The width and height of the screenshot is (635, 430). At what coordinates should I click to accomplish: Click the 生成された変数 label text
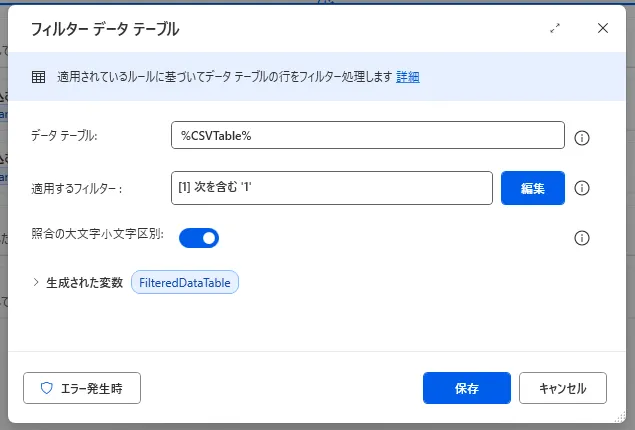(84, 283)
